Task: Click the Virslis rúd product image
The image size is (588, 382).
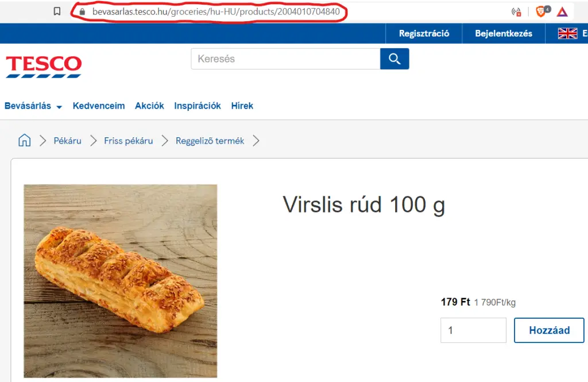Action: click(121, 281)
